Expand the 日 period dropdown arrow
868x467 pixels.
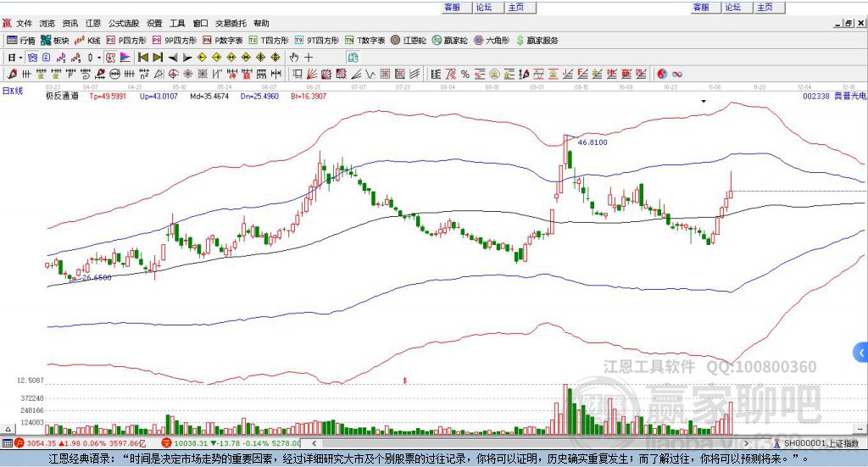(x=20, y=58)
